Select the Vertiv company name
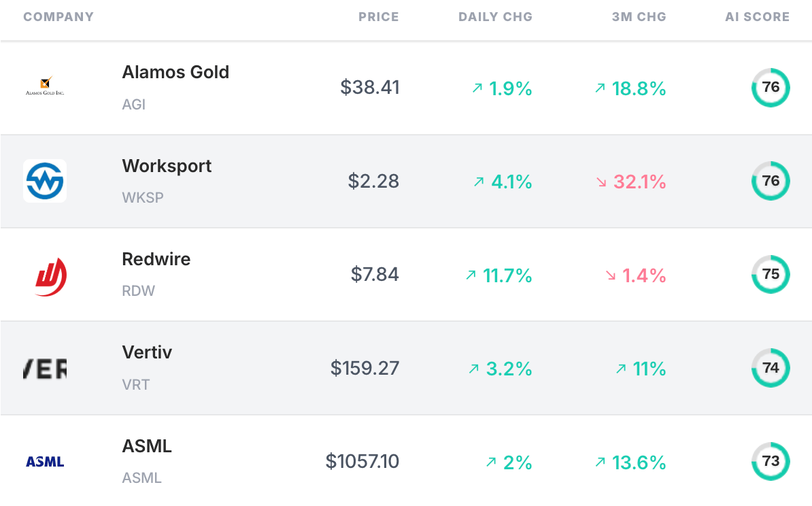Viewport: 812px width, 506px height. tap(147, 352)
